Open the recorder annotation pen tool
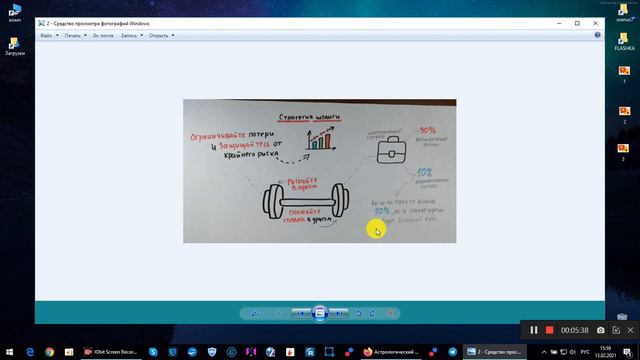The image size is (640, 360). point(616,330)
